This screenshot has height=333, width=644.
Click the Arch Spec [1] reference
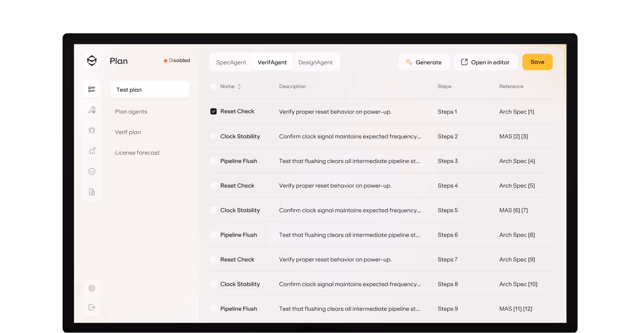coord(517,112)
